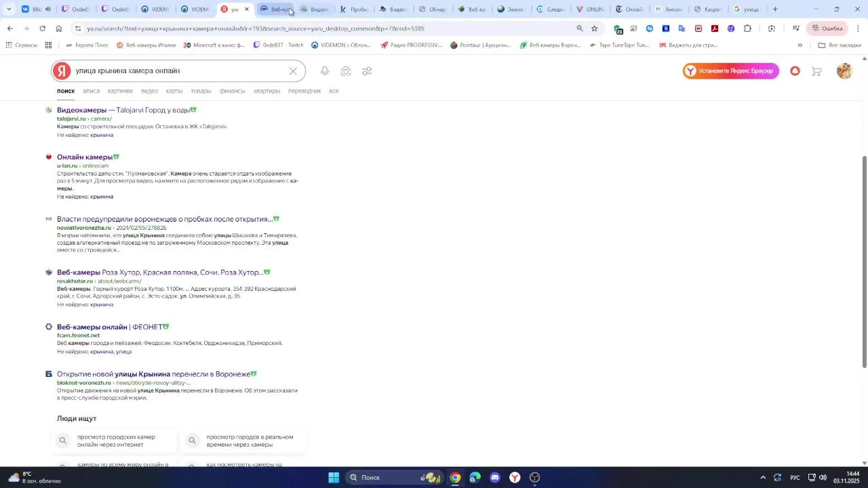
Task: Select the 'все' search category
Action: [334, 91]
